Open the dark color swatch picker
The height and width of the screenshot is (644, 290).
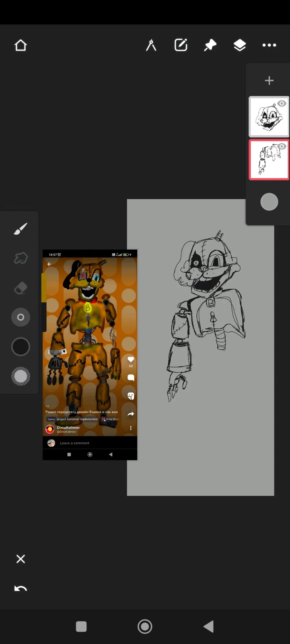pyautogui.click(x=21, y=347)
